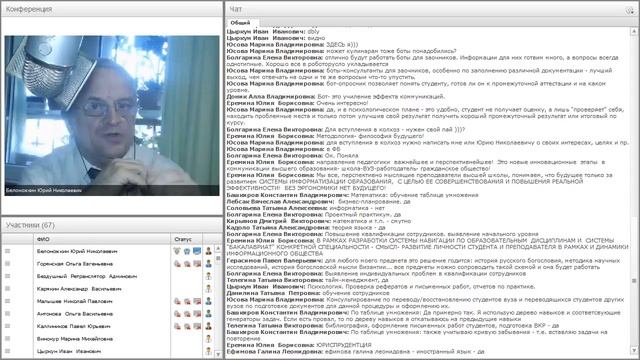Click user icon for Винокур Марина Михайловна
640x360 pixels.
click(209, 339)
